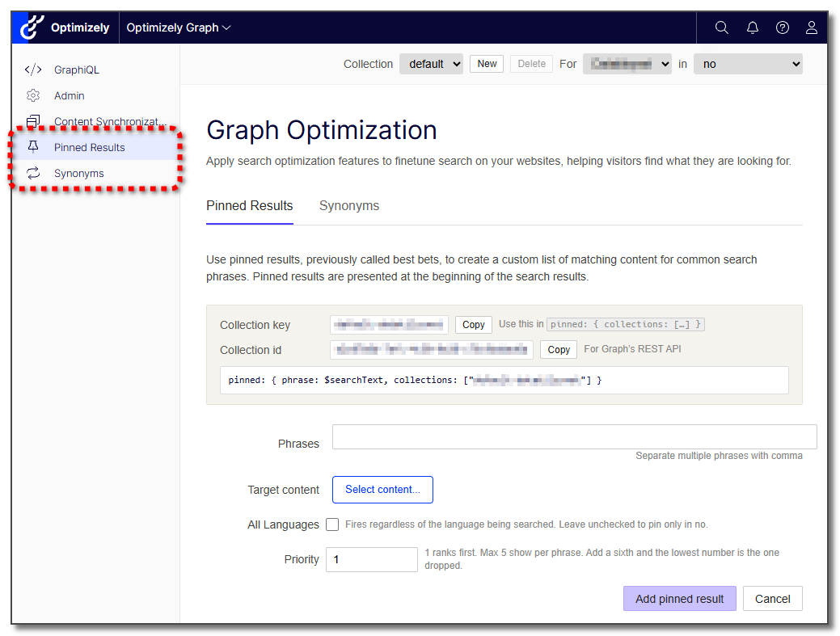Open the For site dropdown
The height and width of the screenshot is (636, 840).
(627, 64)
